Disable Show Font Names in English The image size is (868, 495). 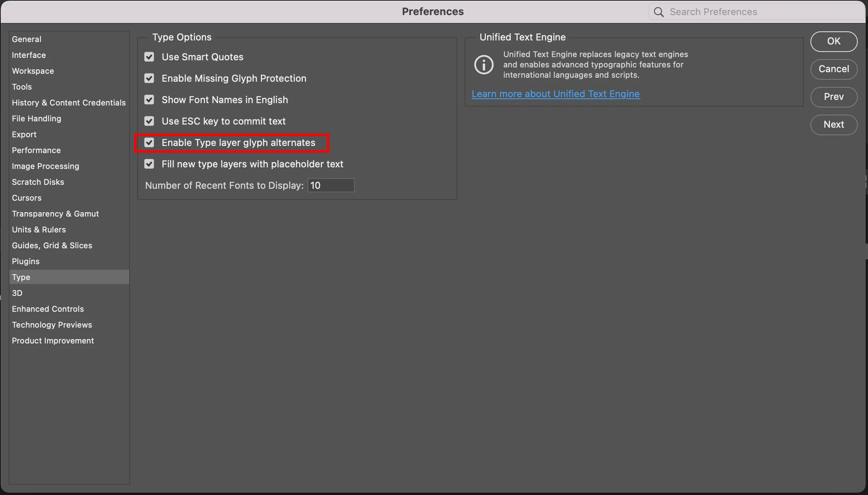[x=149, y=100]
